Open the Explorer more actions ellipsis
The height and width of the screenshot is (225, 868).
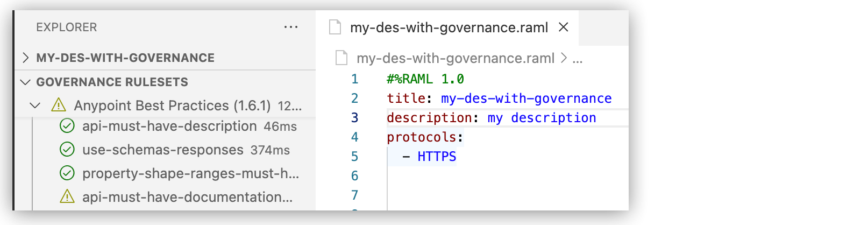click(x=290, y=27)
